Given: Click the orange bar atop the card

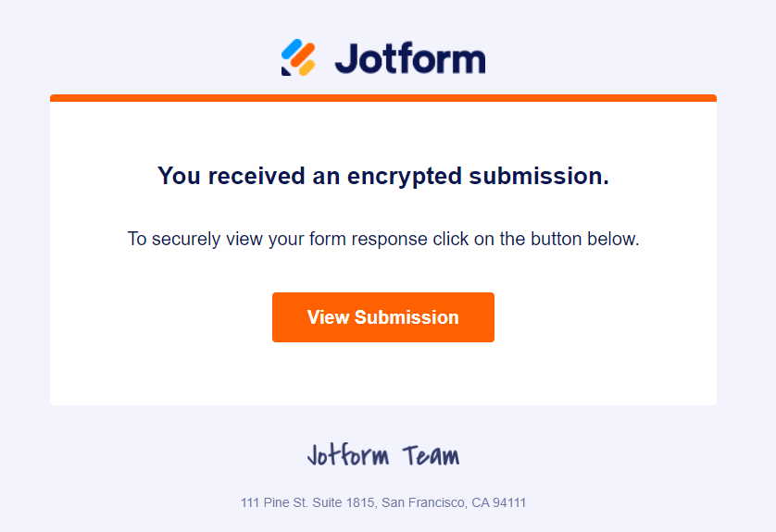Looking at the screenshot, I should (x=382, y=97).
